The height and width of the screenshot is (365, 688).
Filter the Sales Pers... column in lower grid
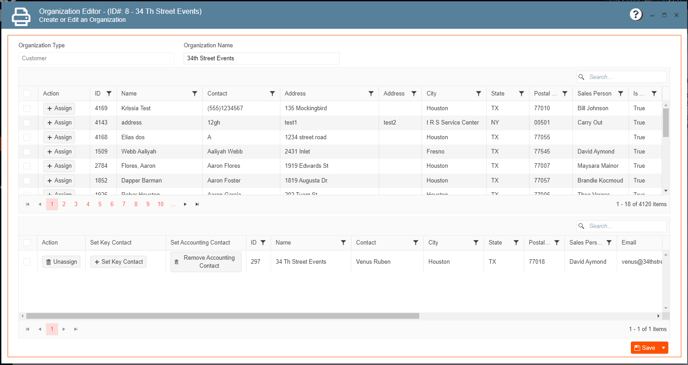point(609,242)
